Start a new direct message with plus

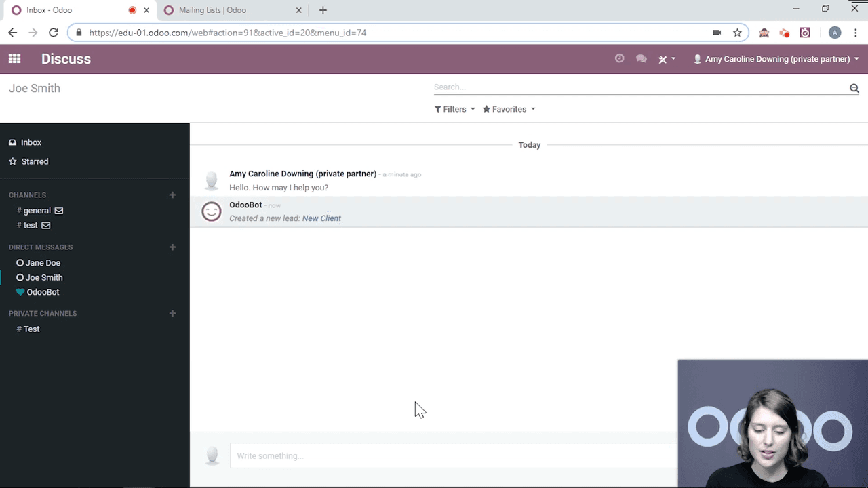(x=172, y=247)
